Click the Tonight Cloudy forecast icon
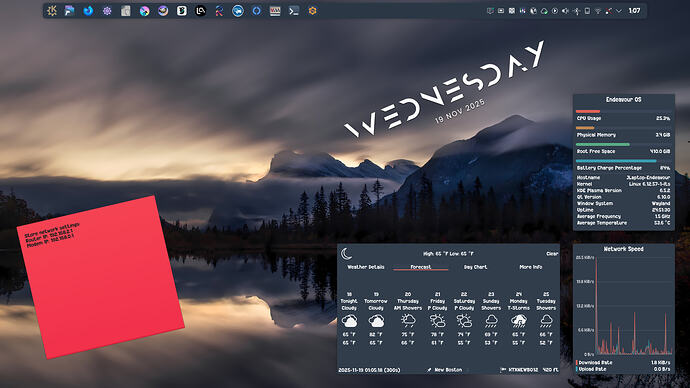The height and width of the screenshot is (388, 690). pos(349,321)
